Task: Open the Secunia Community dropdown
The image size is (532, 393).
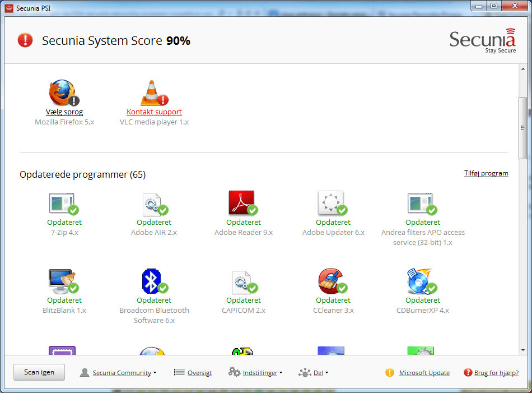Action: [122, 373]
